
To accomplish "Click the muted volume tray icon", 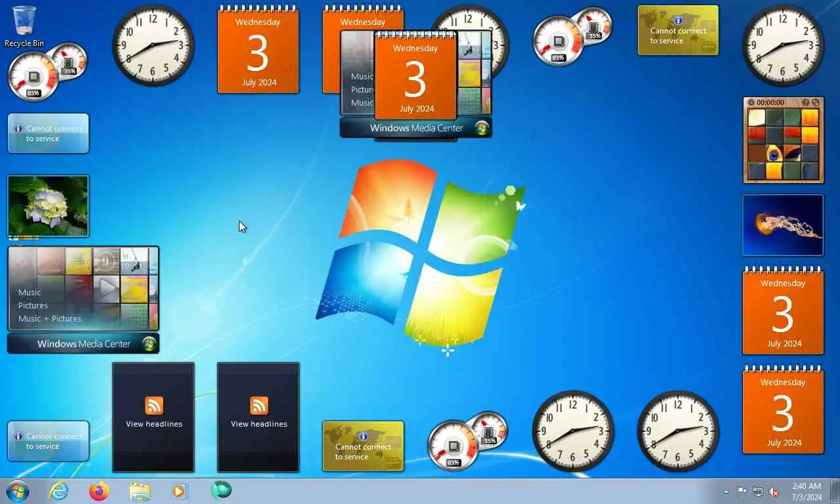I will tap(774, 492).
